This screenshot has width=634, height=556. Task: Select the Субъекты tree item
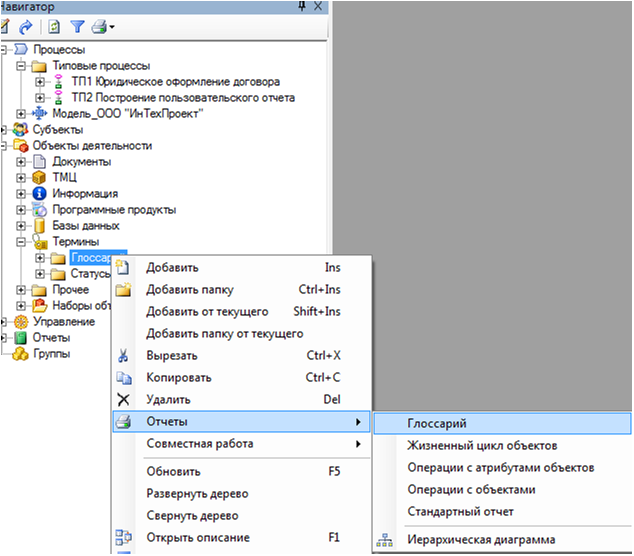[x=58, y=129]
